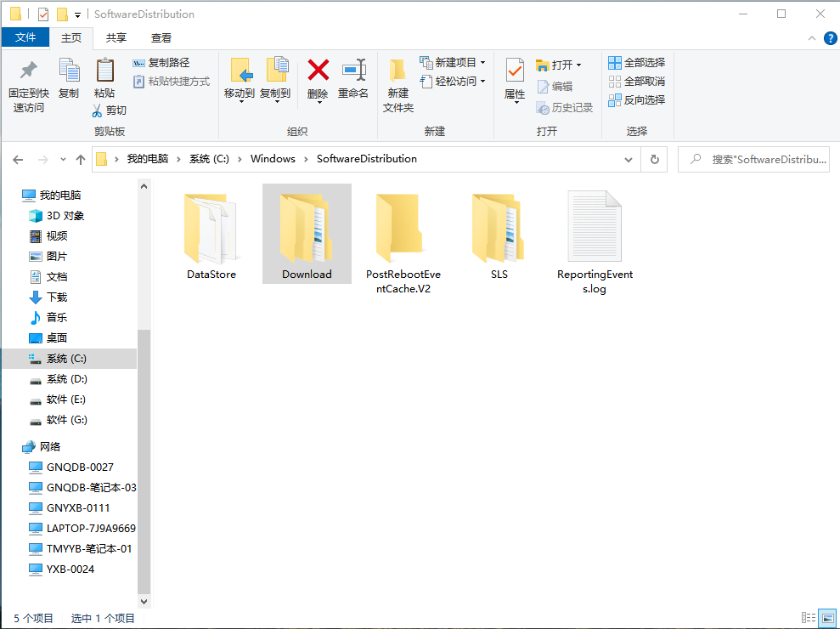Switch to the Share (共享) ribbon tab
Screen dimensions: 840x629
coord(116,37)
